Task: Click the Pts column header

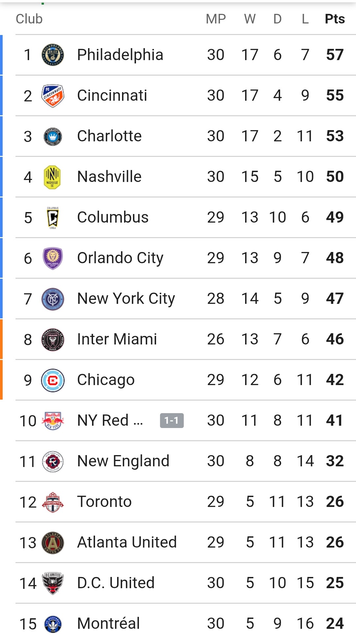Action: pos(335,19)
